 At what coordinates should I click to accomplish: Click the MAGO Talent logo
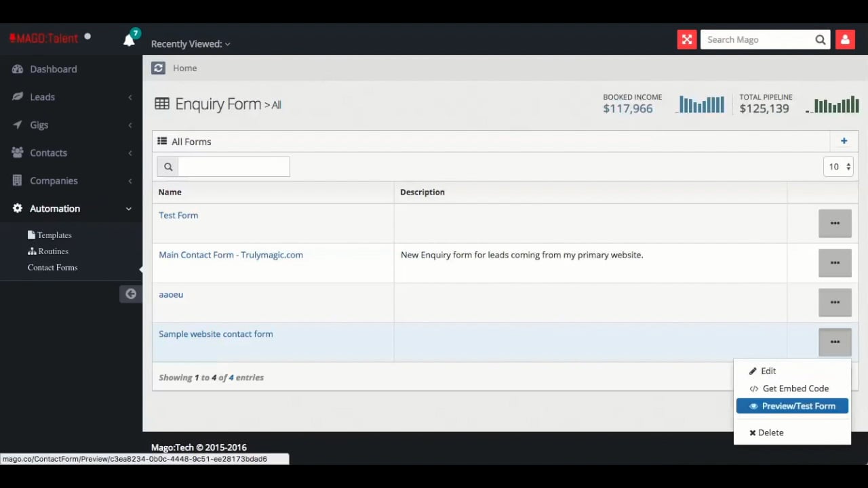[x=44, y=38]
